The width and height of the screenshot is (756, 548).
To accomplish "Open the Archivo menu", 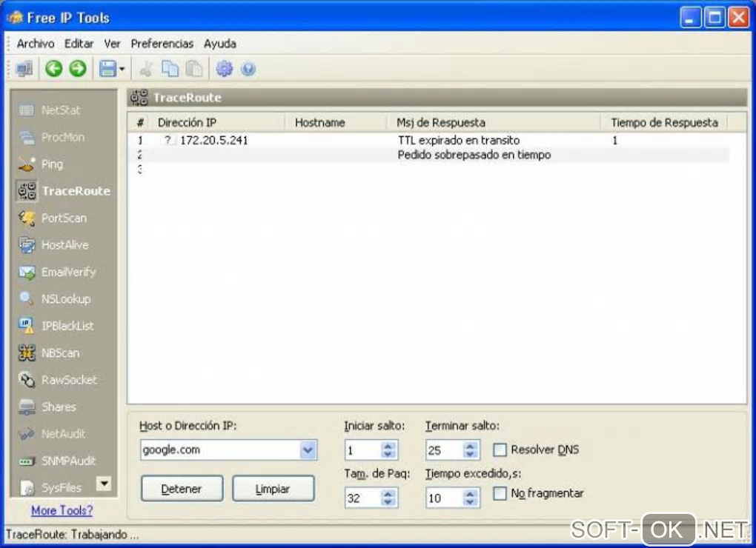I will point(36,44).
